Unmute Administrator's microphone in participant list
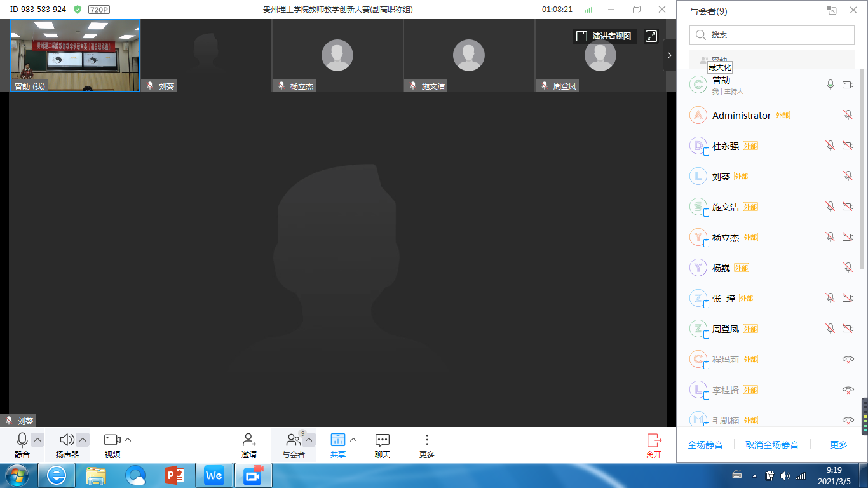 click(x=848, y=115)
